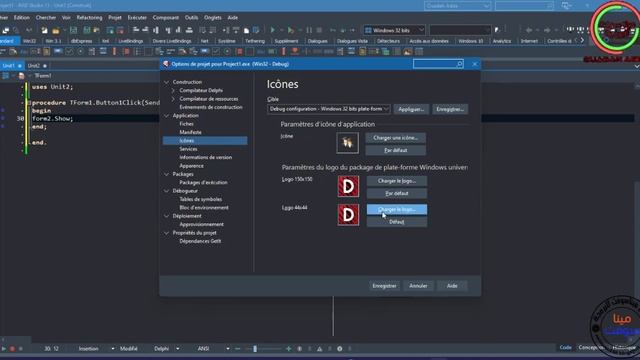Open the Exécuter menu
Screen dimensions: 640x360
(x=137, y=18)
